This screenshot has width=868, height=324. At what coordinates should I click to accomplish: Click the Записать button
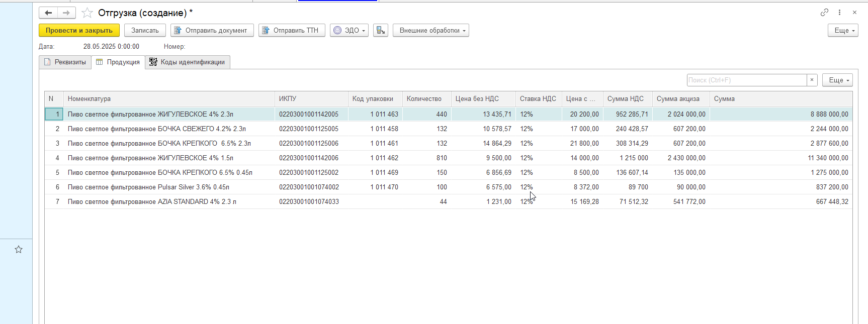click(145, 30)
